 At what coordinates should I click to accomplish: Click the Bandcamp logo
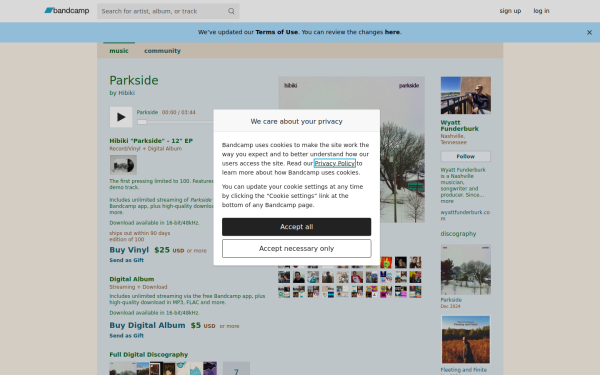coord(67,11)
